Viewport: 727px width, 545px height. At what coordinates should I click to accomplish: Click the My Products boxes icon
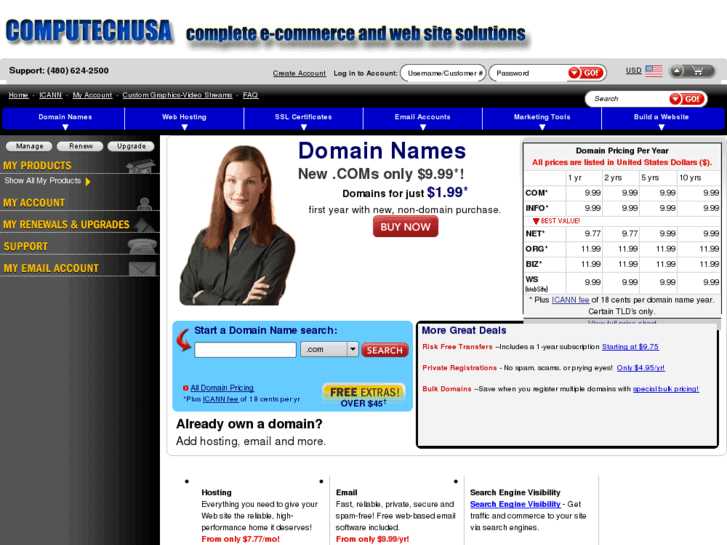[141, 166]
